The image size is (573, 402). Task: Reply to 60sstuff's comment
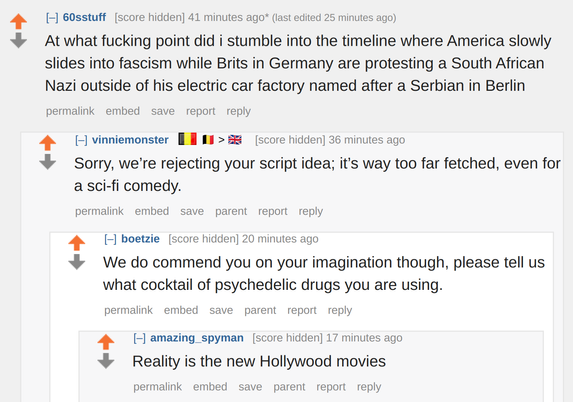click(238, 111)
